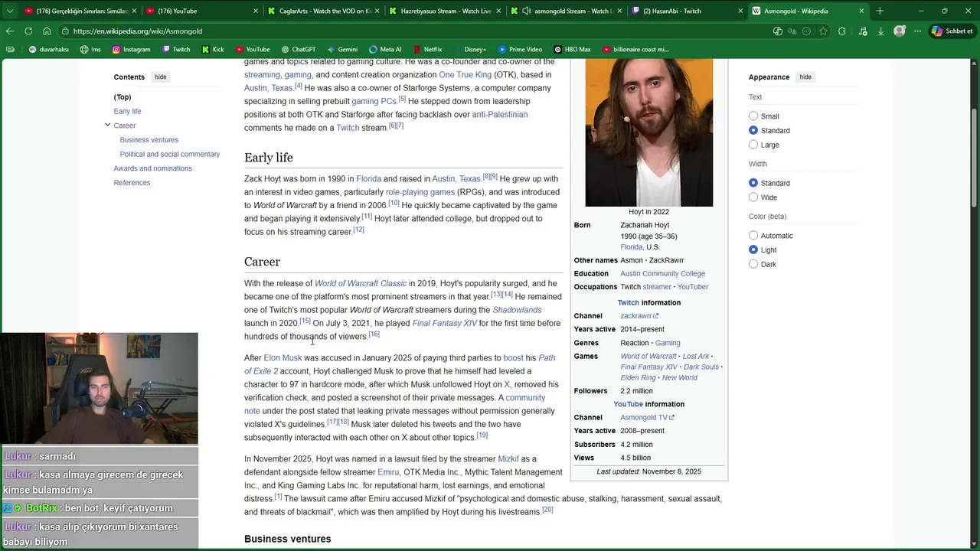Reload the page with the refresh icon
The width and height of the screenshot is (980, 551).
pos(28,31)
